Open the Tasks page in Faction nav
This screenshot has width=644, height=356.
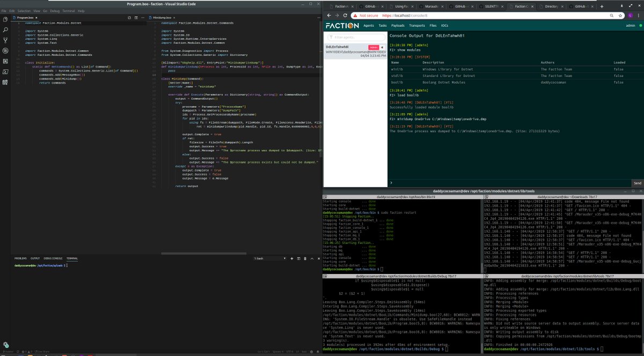pyautogui.click(x=383, y=25)
